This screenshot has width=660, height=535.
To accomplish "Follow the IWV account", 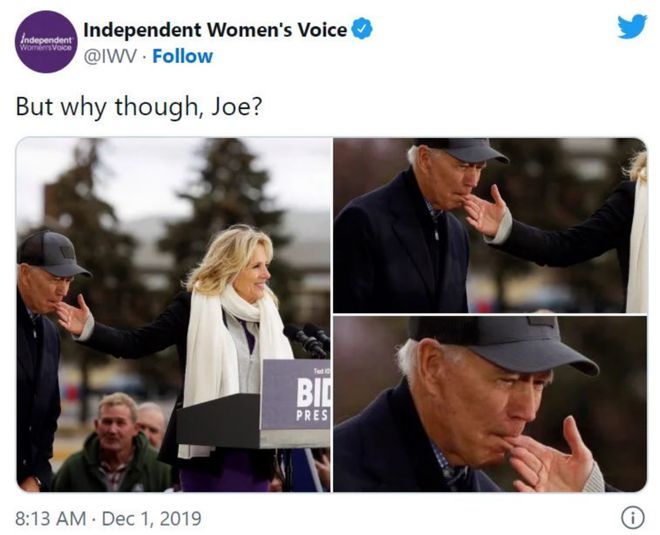I will 182,56.
